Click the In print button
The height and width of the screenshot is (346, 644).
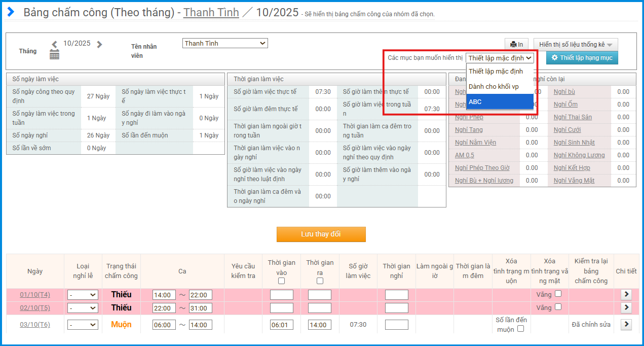tap(516, 45)
